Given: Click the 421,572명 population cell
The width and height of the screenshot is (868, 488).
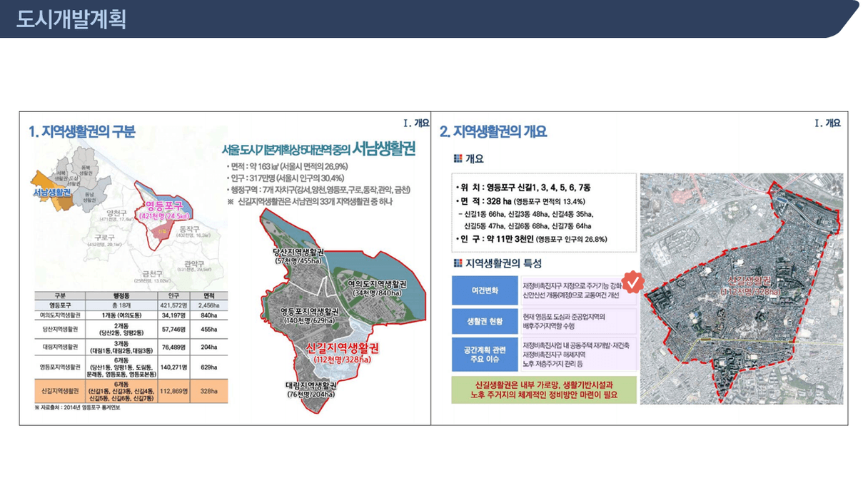Looking at the screenshot, I should point(173,305).
